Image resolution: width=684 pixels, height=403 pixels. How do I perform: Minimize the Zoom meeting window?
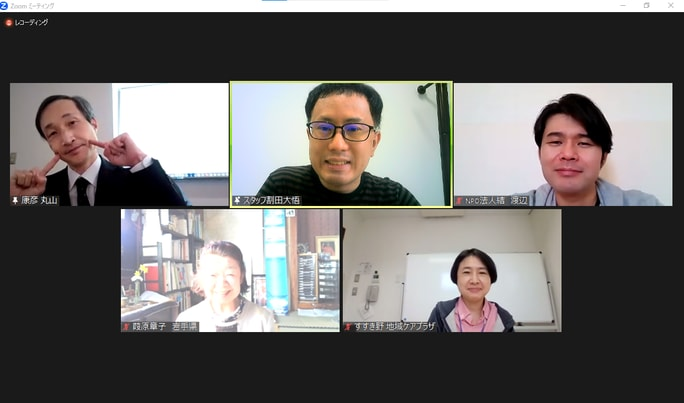click(x=623, y=6)
